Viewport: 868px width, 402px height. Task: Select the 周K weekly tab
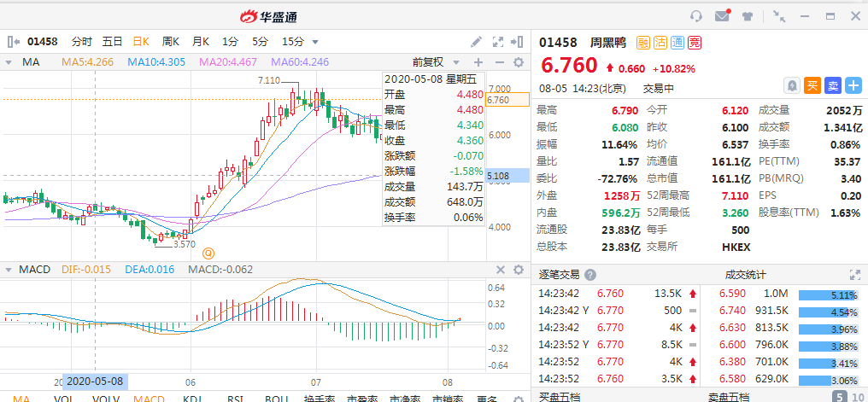(x=171, y=42)
